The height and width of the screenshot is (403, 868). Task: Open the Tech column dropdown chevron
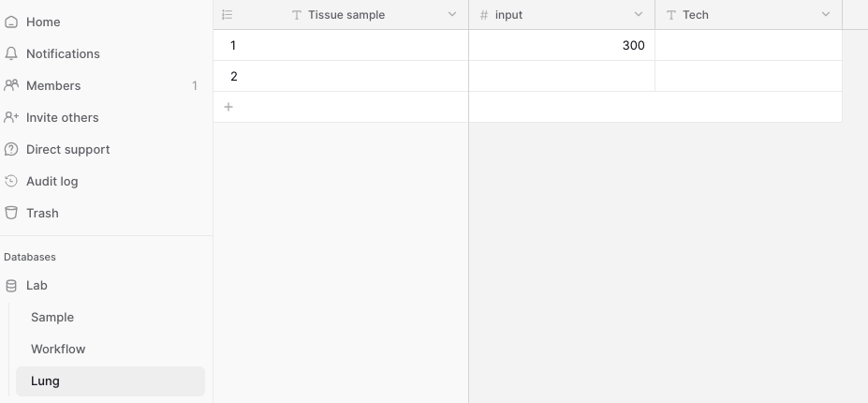[825, 14]
